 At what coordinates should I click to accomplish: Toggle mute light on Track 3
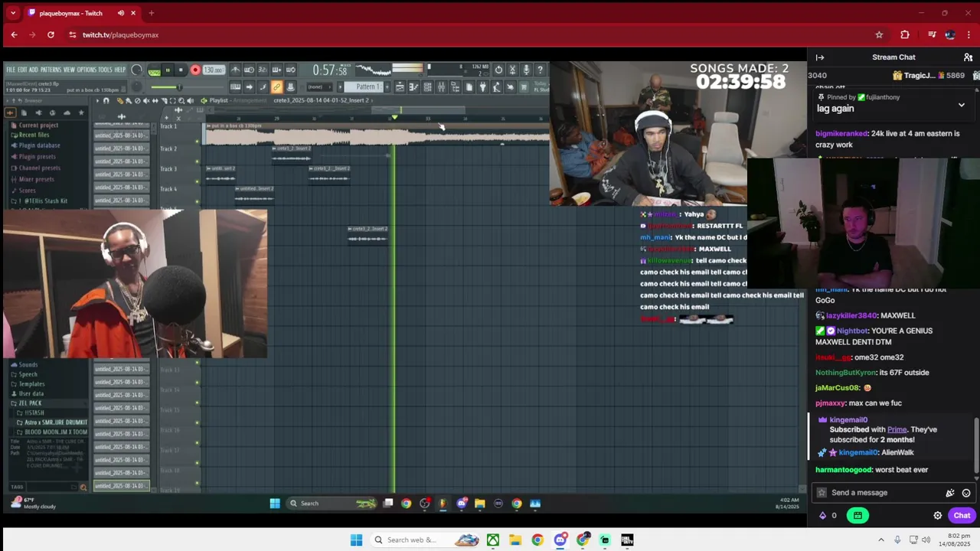pos(197,181)
